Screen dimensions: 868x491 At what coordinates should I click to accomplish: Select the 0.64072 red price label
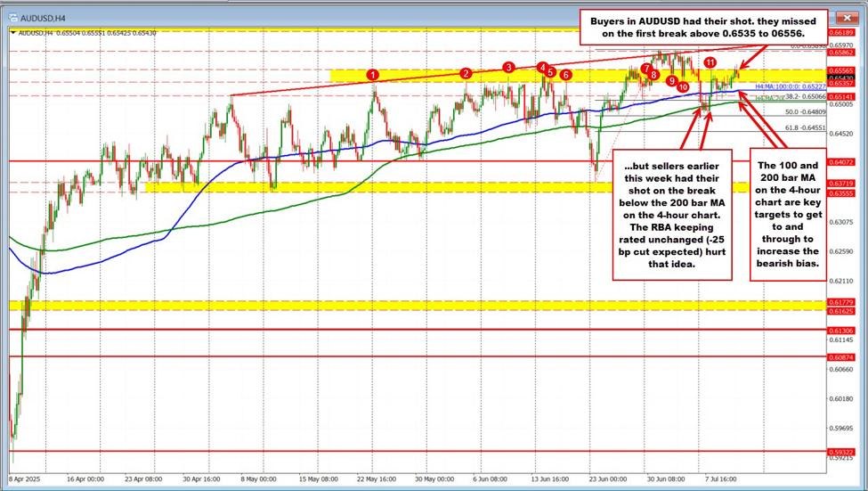(840, 162)
